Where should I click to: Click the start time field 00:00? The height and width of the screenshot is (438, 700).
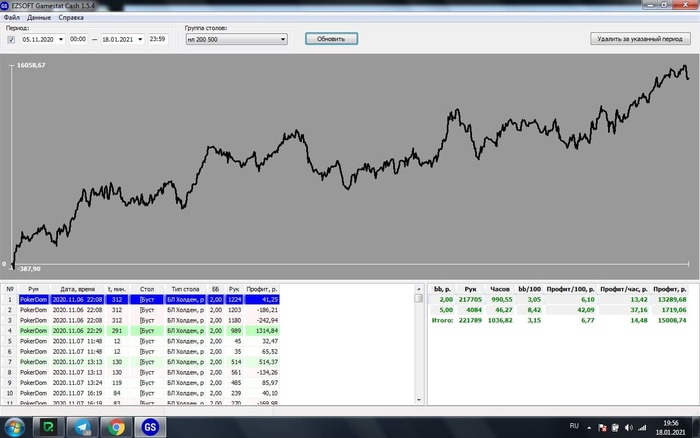pyautogui.click(x=78, y=39)
